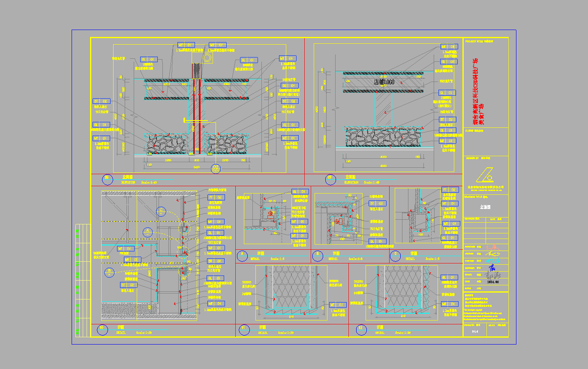The image size is (588, 369).
Task: Click ELEVATION label under drawing 08
Action: coord(128,182)
